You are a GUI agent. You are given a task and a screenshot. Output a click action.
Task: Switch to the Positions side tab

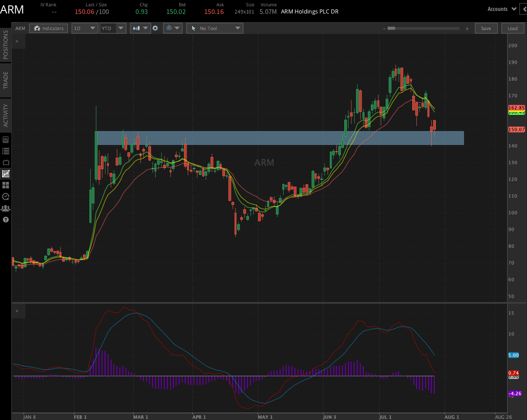click(6, 45)
